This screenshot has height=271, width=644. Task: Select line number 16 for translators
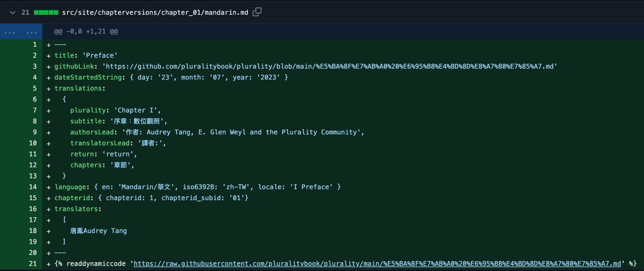[x=33, y=209]
